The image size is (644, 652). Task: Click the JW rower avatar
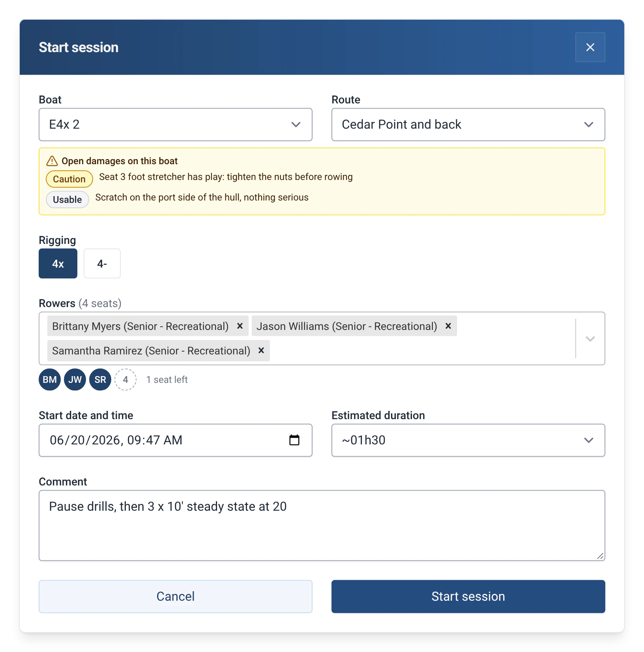pyautogui.click(x=75, y=380)
